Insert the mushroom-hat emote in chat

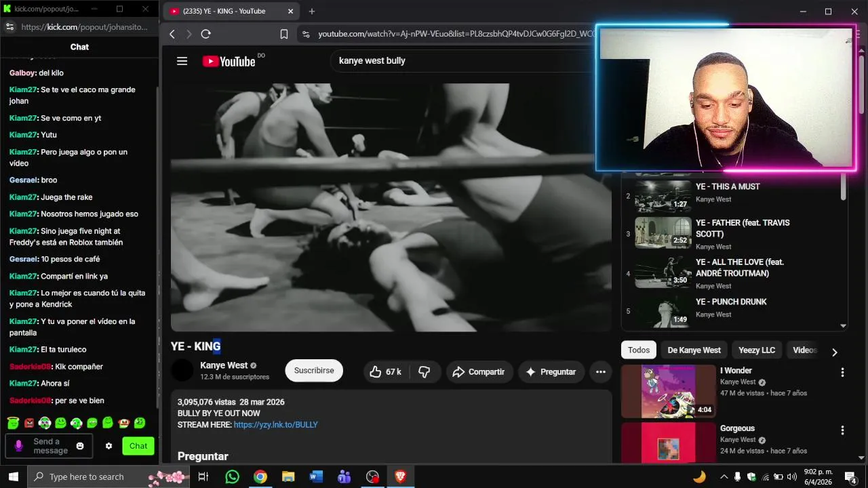pos(124,423)
